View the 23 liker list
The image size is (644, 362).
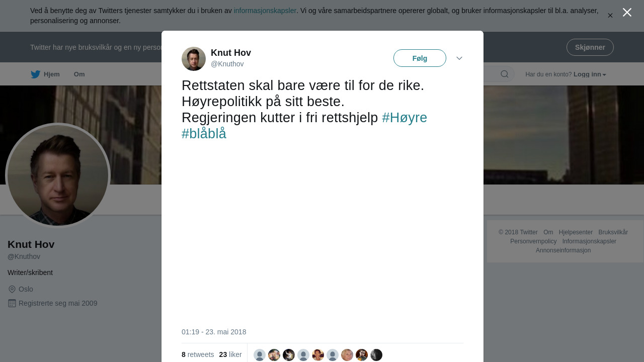230,354
